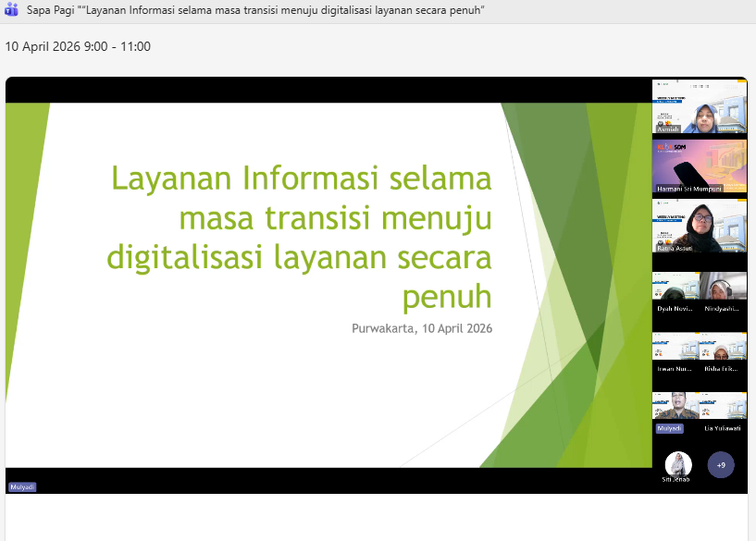The image size is (756, 541).
Task: Click the Mulyadi presenter label on shared screen
Action: [20, 485]
